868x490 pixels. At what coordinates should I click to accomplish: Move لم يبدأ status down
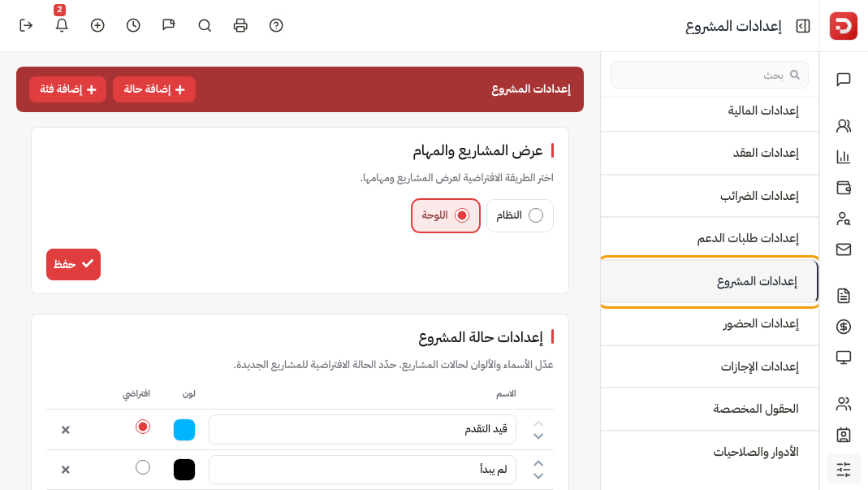(x=538, y=476)
